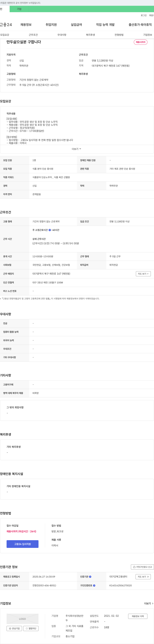154x644 pixels.
Task: Click the help icon beside 구인인증번호
Action: (x=94, y=586)
